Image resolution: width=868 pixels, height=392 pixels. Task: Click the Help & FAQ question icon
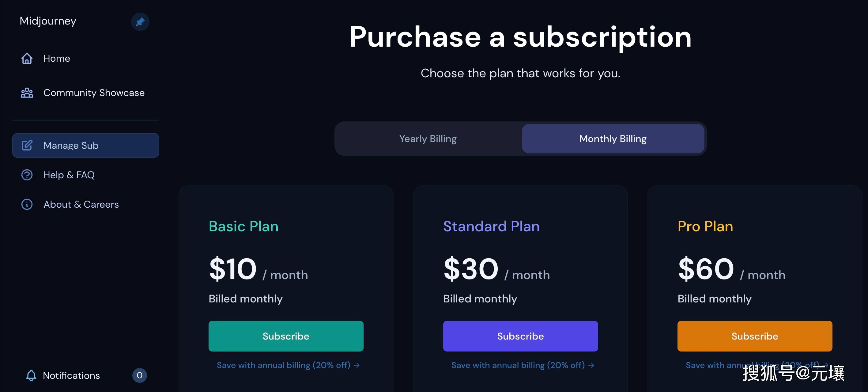pos(27,175)
